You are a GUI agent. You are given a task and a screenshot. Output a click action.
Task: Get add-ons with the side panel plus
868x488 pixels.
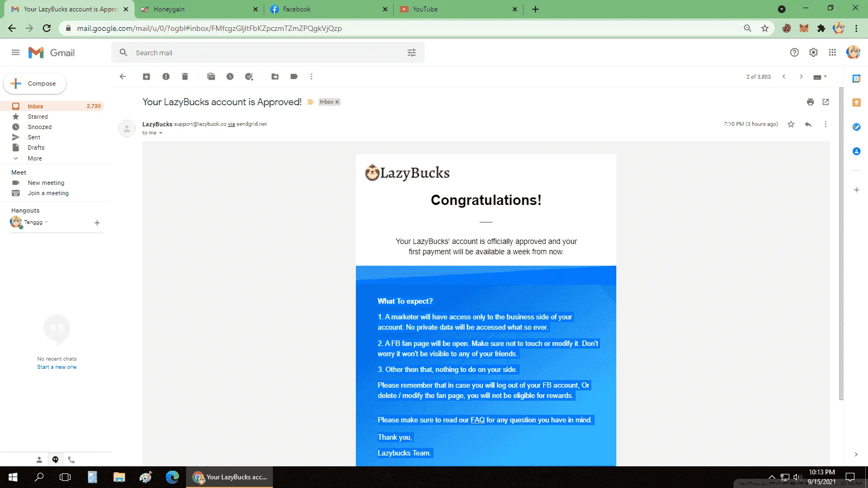coord(857,190)
